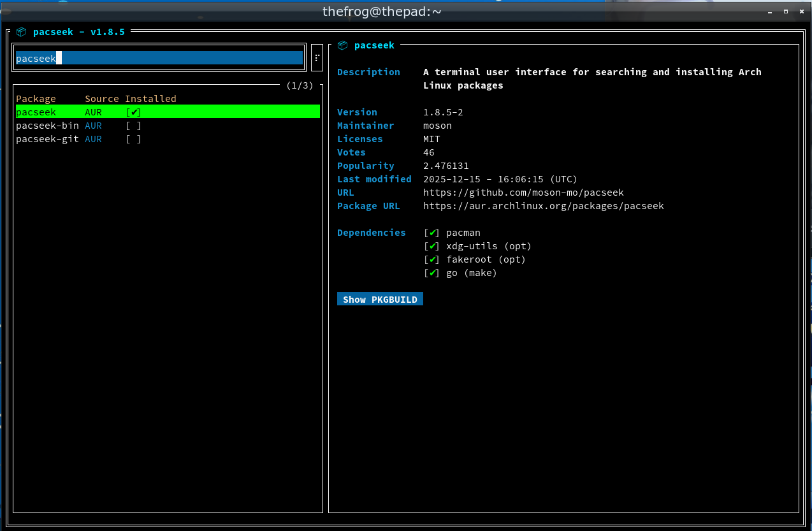Select pacseek-git in the package list
This screenshot has width=812, height=531.
click(47, 139)
